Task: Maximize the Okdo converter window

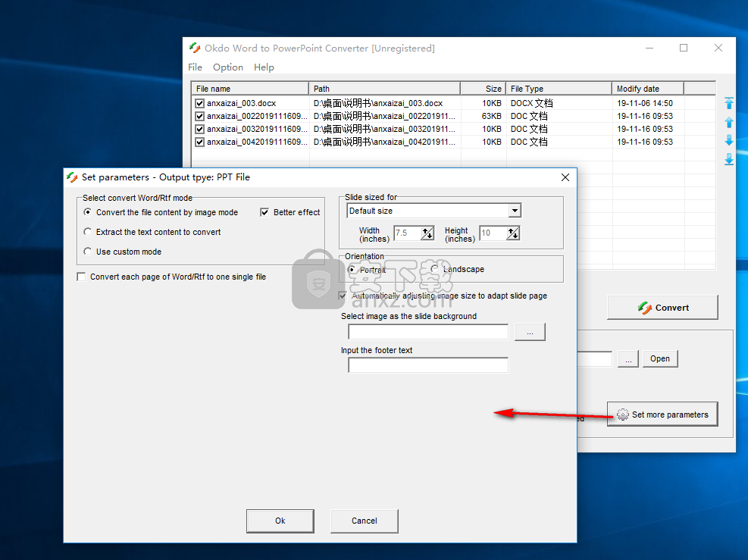Action: tap(684, 48)
